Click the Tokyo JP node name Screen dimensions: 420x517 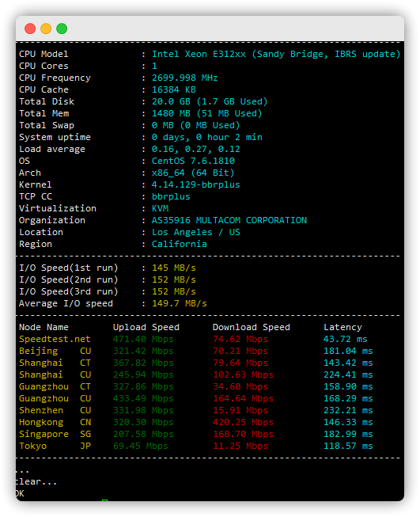pyautogui.click(x=55, y=446)
